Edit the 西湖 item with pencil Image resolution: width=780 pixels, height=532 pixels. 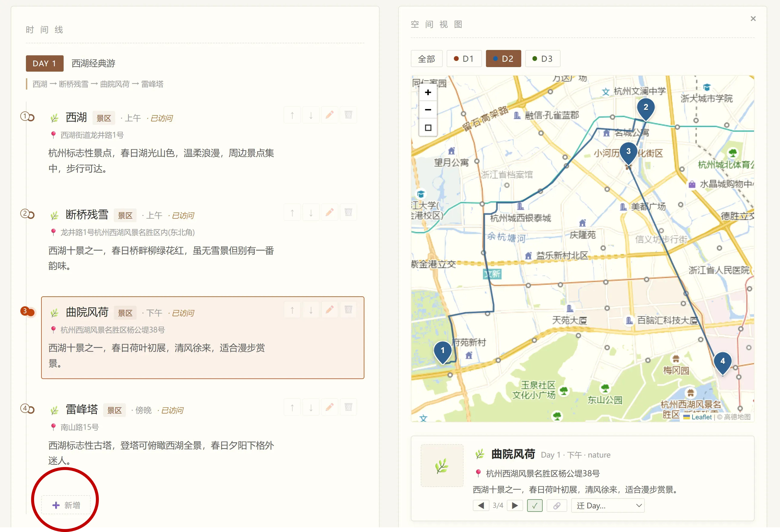pyautogui.click(x=330, y=115)
